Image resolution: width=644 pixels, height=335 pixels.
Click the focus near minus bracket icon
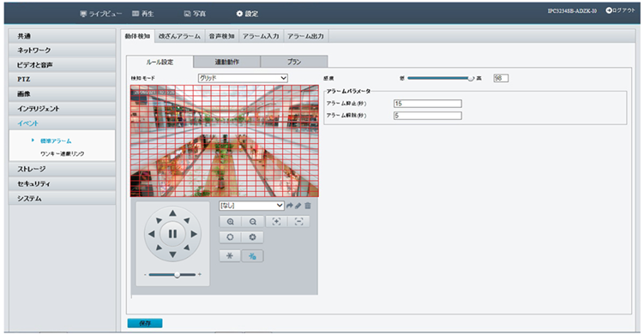point(298,222)
